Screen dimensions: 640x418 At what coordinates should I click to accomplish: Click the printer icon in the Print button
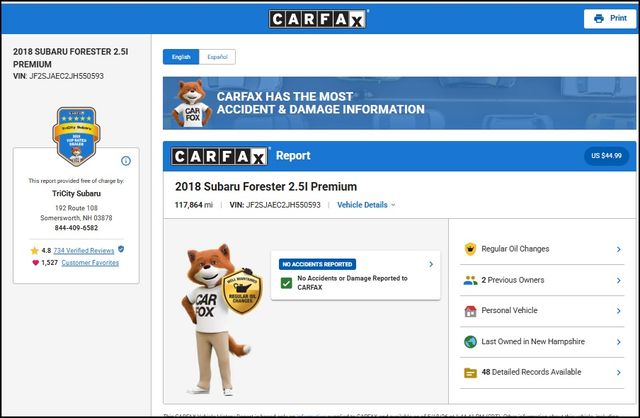599,18
